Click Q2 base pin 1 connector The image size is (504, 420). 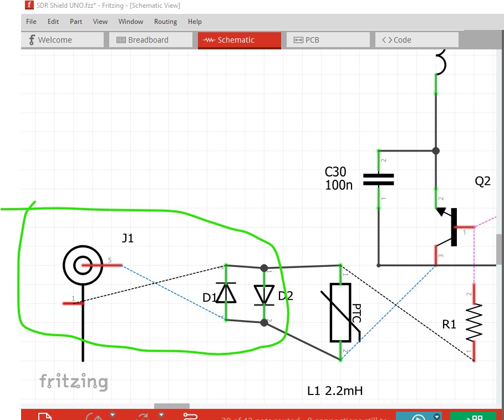(x=464, y=227)
